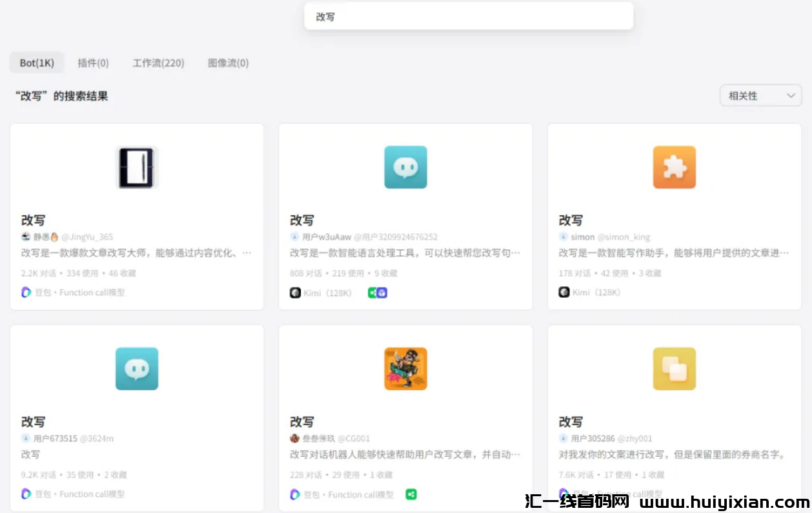
Task: Open the profile of @JingYu_365
Action: coord(88,236)
